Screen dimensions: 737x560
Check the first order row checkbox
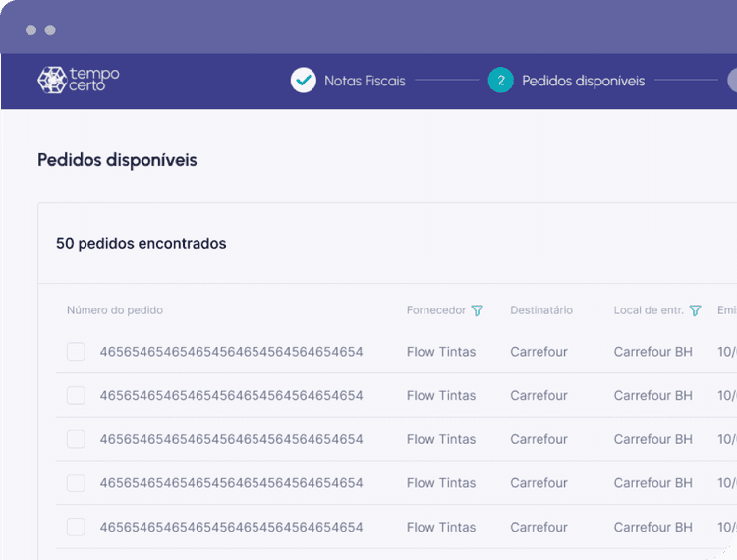(76, 352)
